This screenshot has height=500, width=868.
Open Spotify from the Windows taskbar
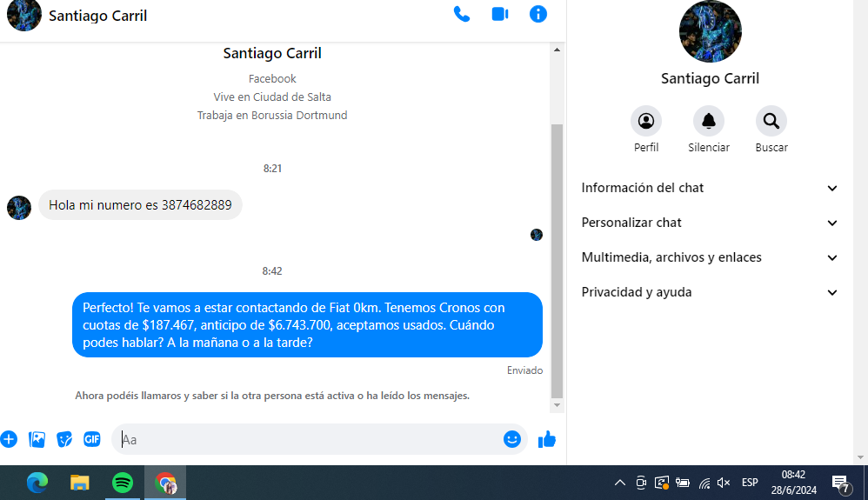123,483
